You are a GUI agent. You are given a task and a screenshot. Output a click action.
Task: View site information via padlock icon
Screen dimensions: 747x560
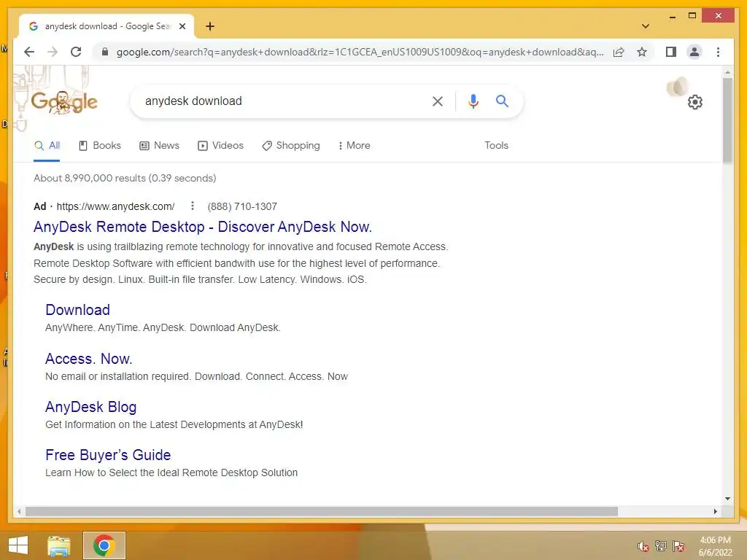point(105,52)
